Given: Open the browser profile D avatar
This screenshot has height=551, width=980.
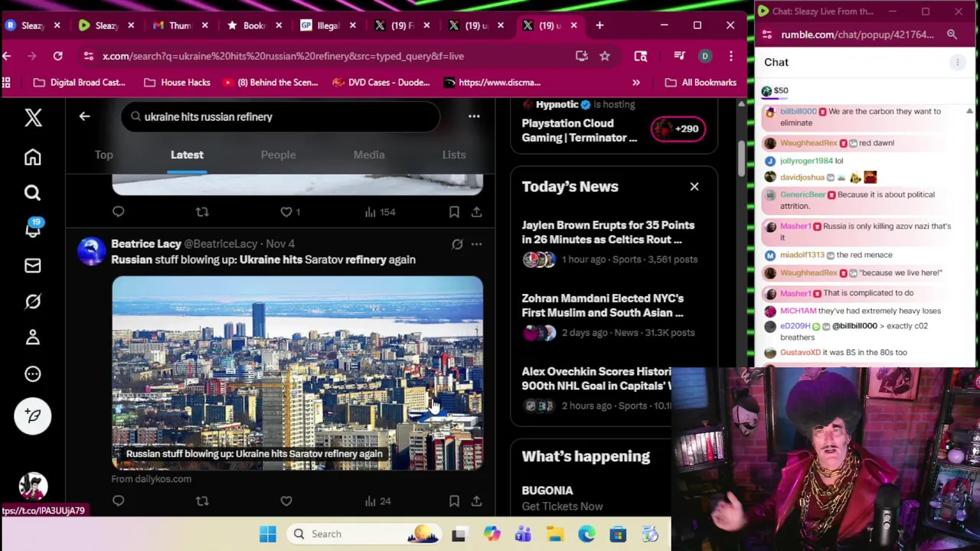Looking at the screenshot, I should (705, 56).
